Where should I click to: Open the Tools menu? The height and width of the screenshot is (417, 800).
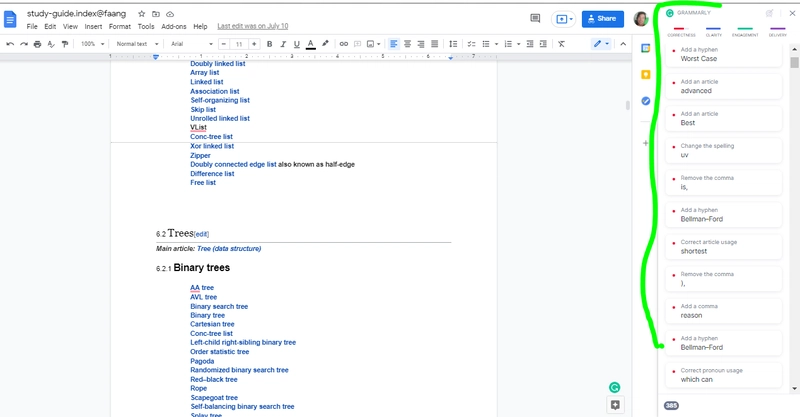coord(146,27)
